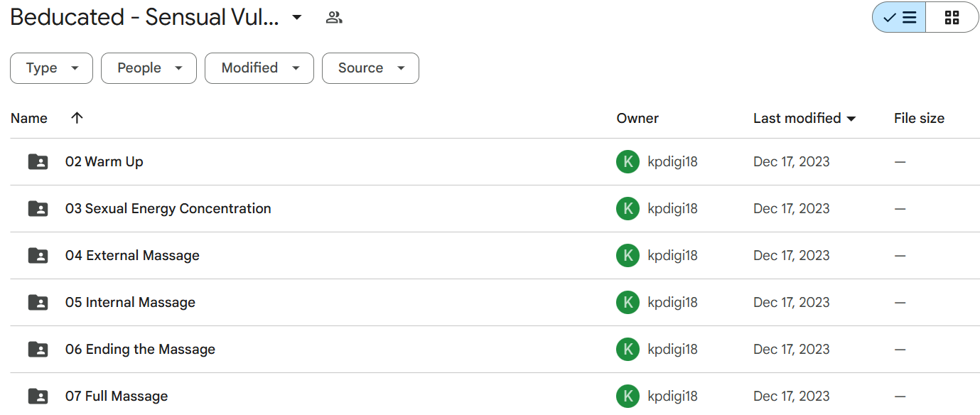Click owner kpdigi18 in 03 Sexual Energy row
Viewport: 980px width, 415px height.
tap(672, 209)
